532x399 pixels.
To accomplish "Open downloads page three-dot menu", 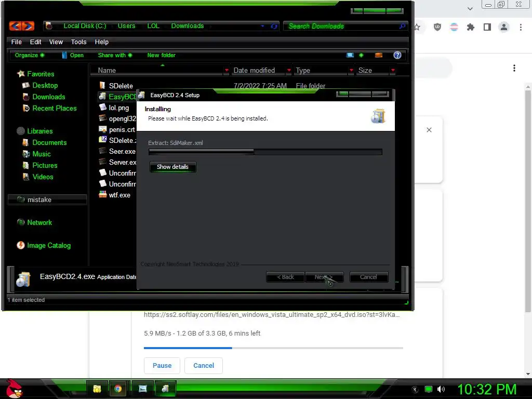I will (x=514, y=68).
